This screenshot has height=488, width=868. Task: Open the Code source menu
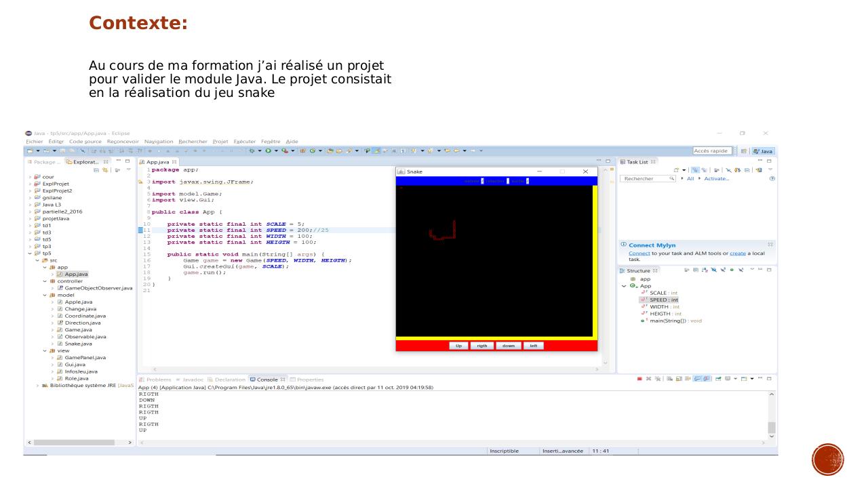(x=84, y=140)
